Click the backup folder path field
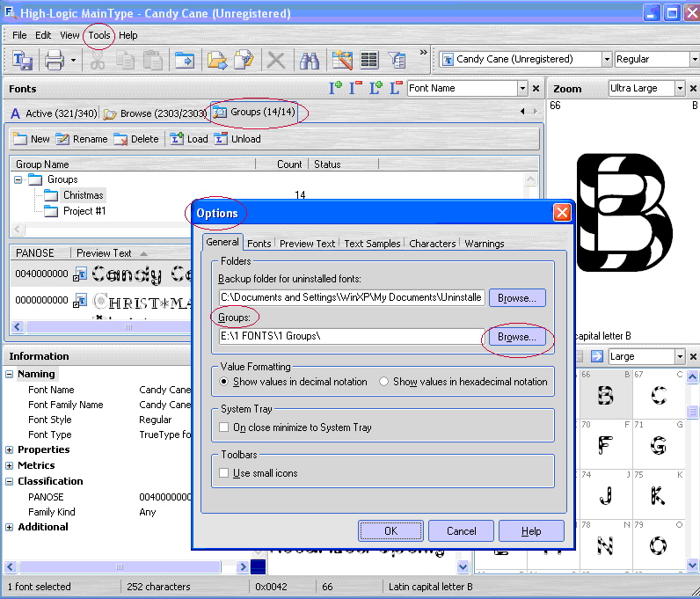700x599 pixels. tap(352, 297)
